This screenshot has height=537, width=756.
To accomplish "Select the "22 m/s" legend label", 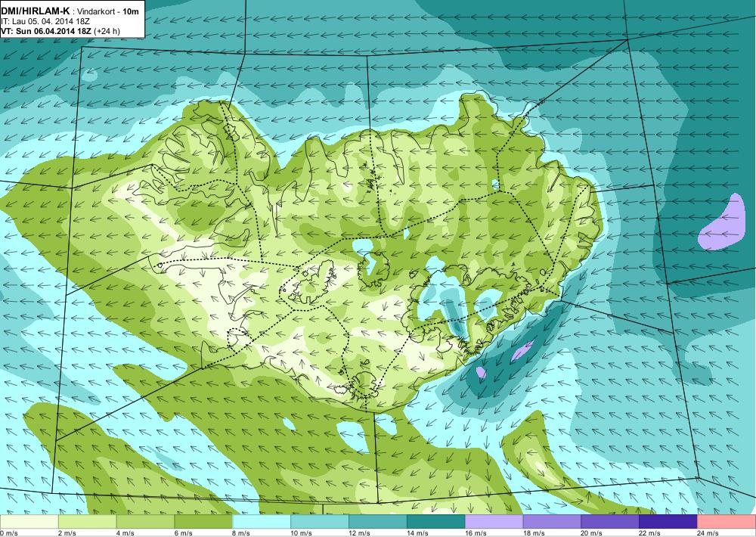I will point(650,533).
